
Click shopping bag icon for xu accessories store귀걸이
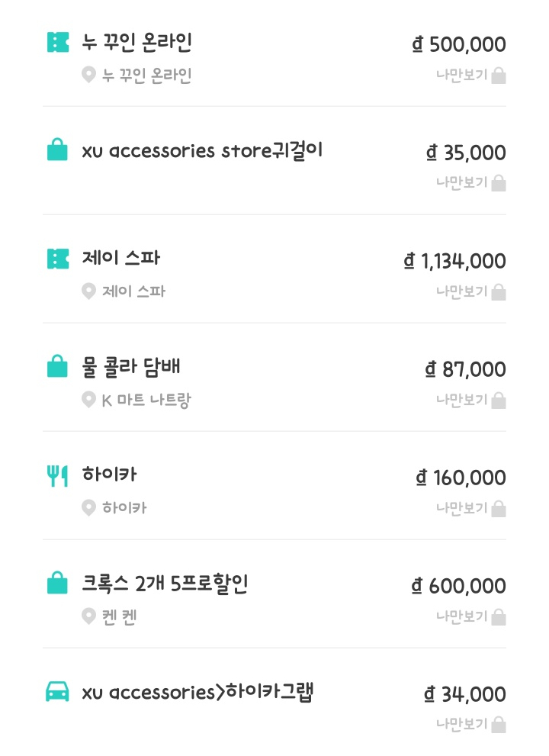point(58,150)
